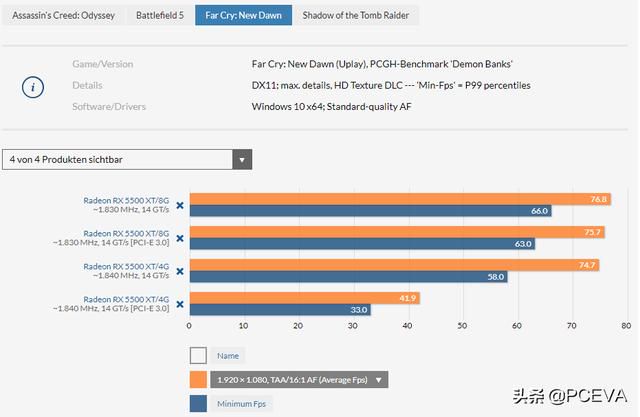Click the orange Average Fps legend swatch
The height and width of the screenshot is (417, 640).
[x=198, y=379]
